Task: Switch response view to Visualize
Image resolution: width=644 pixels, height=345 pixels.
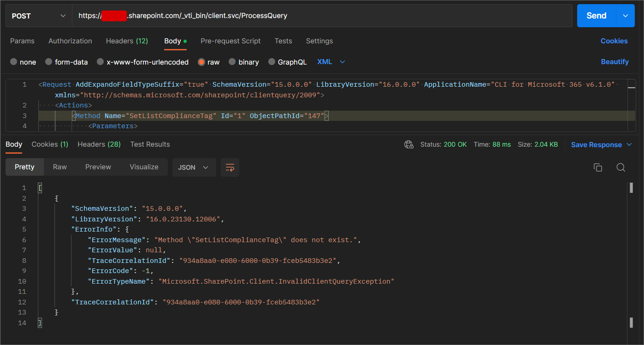Action: 144,167
